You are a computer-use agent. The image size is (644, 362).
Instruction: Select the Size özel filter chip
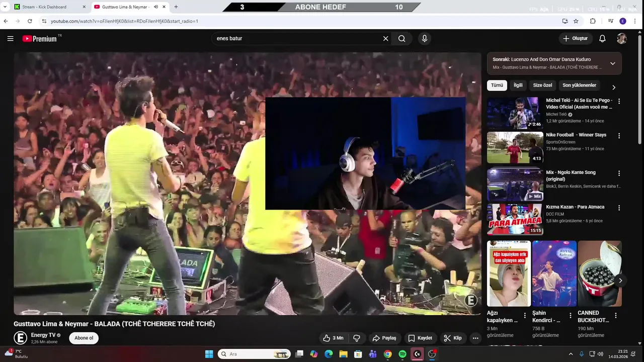click(x=542, y=85)
